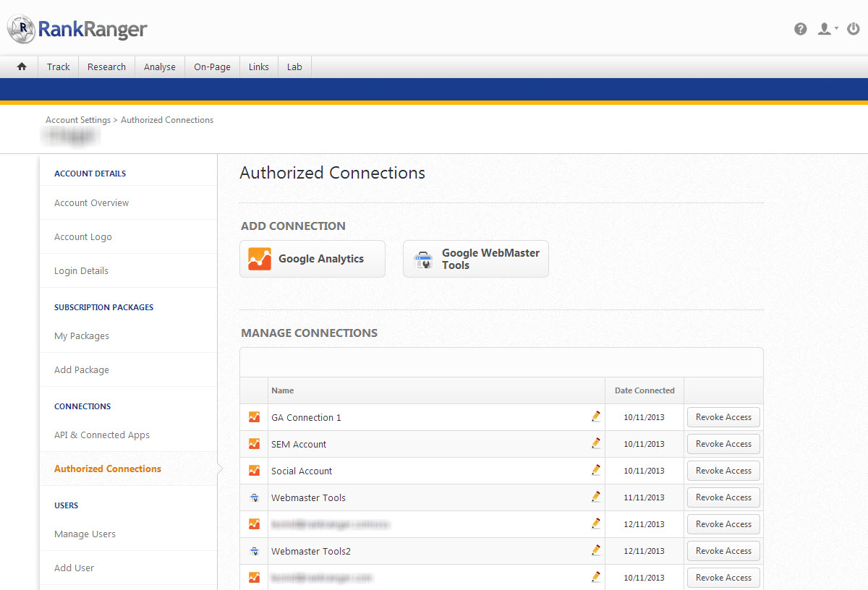Click the home icon in navigation bar
Viewport: 868px width, 590px height.
click(22, 67)
